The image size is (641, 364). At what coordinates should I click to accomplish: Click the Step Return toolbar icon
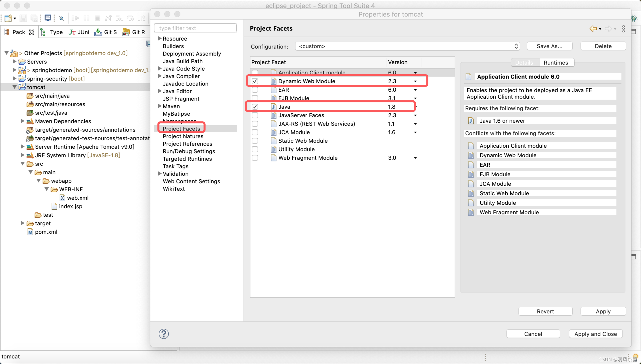pyautogui.click(x=142, y=18)
